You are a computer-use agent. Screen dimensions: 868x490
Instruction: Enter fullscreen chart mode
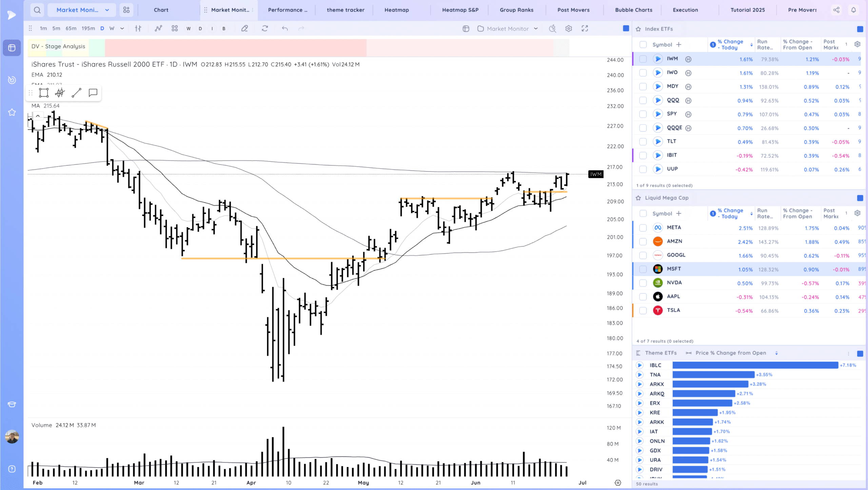pos(585,29)
